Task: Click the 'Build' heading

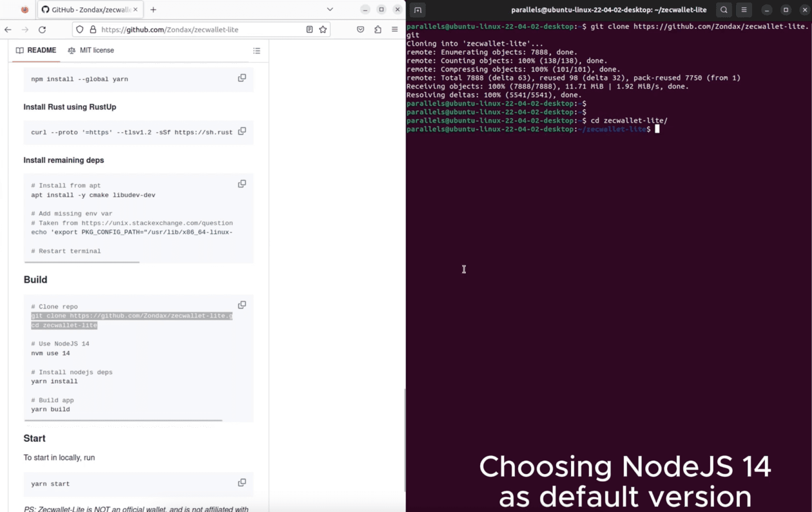Action: click(35, 280)
